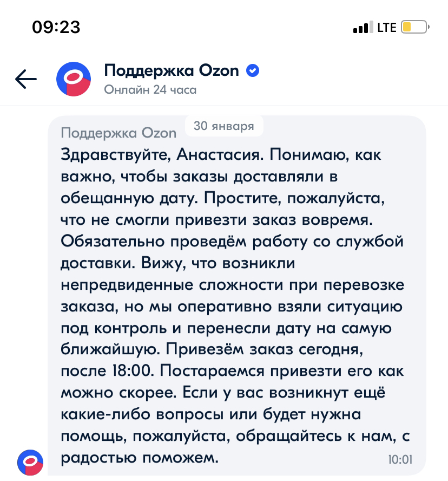Tap the 10:01 message timestamp

click(x=400, y=460)
